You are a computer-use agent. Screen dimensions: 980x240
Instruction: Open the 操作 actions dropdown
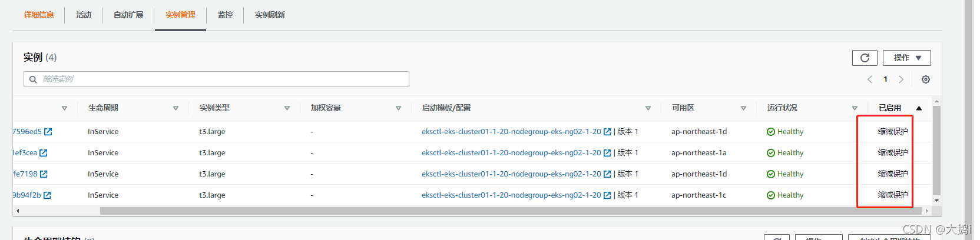907,58
